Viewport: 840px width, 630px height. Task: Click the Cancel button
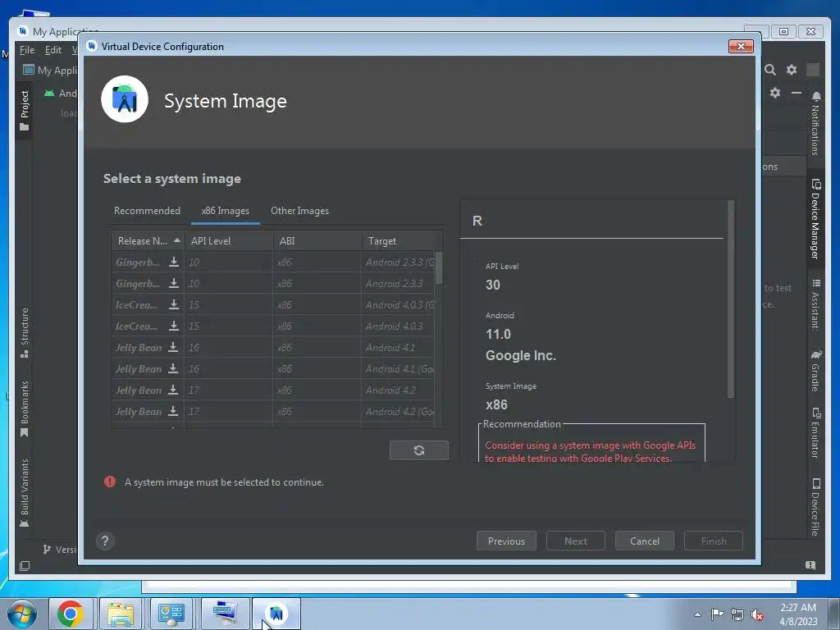pos(645,541)
